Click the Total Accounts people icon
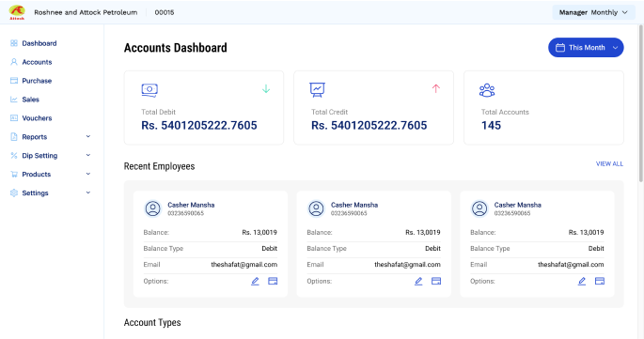 [x=487, y=90]
